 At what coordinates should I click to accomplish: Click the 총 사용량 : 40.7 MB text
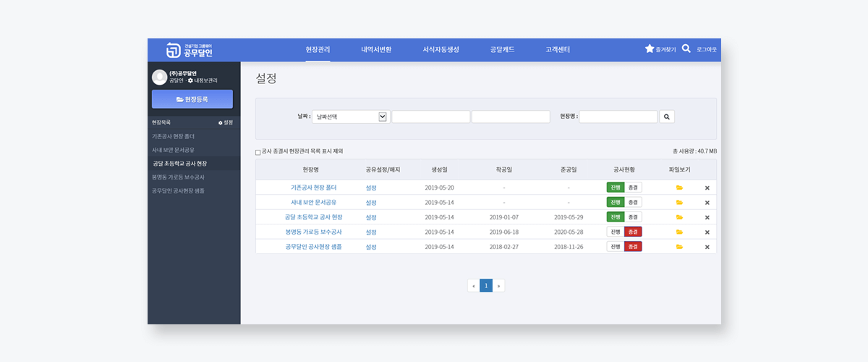click(x=694, y=151)
